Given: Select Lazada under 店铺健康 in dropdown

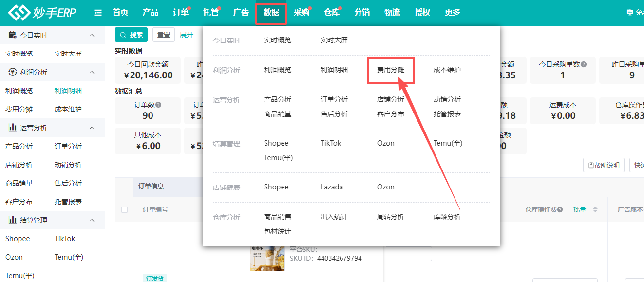Looking at the screenshot, I should click(x=332, y=187).
